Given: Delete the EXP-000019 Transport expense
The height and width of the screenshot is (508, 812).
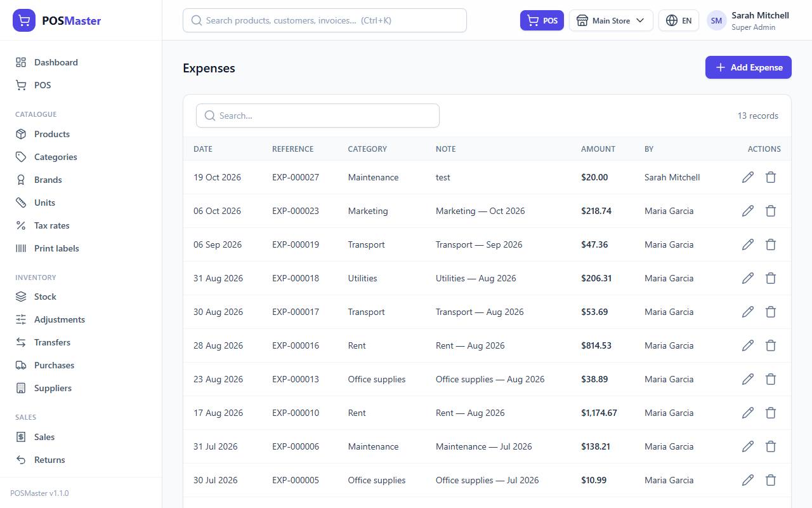Looking at the screenshot, I should click(771, 244).
